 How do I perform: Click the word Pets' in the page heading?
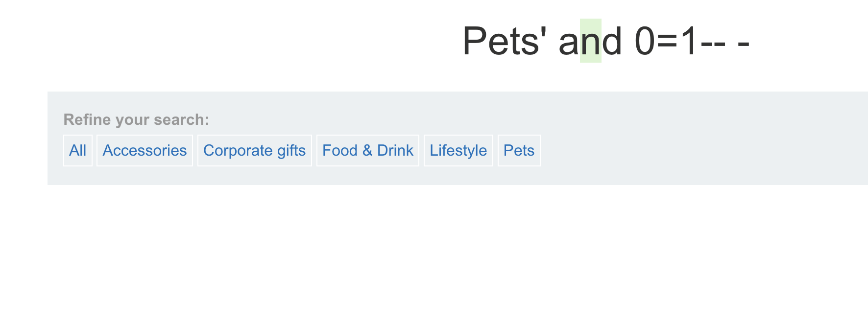pyautogui.click(x=504, y=41)
